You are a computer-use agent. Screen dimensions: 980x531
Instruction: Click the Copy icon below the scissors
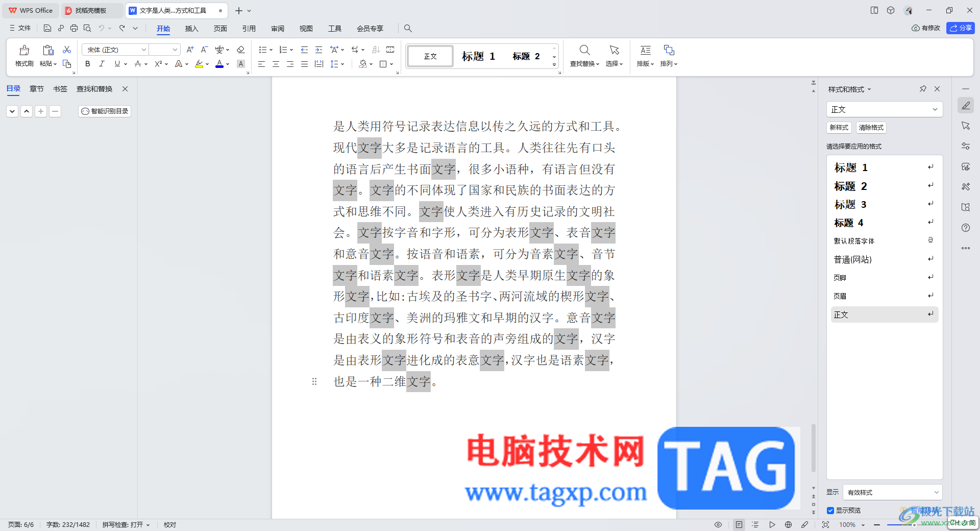pyautogui.click(x=67, y=64)
